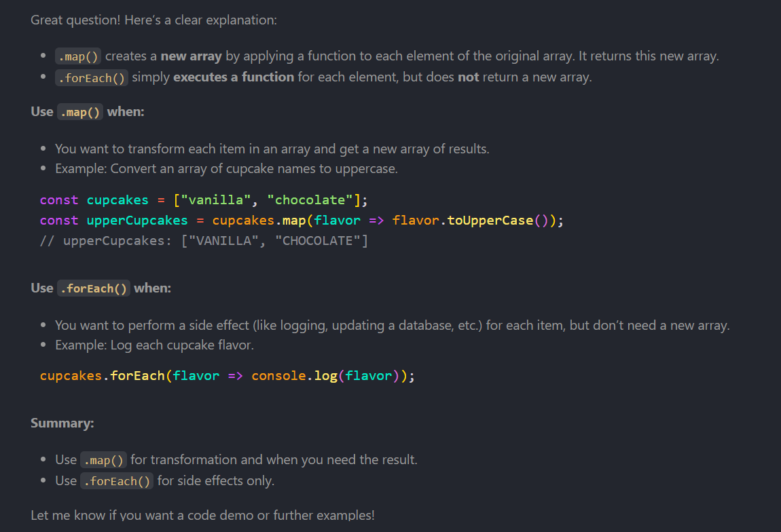781x532 pixels.
Task: Click the "Use .map() when:" heading
Action: [87, 112]
